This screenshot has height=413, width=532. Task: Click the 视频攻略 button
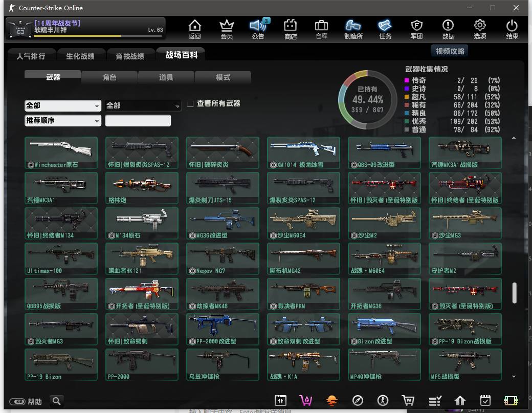450,51
